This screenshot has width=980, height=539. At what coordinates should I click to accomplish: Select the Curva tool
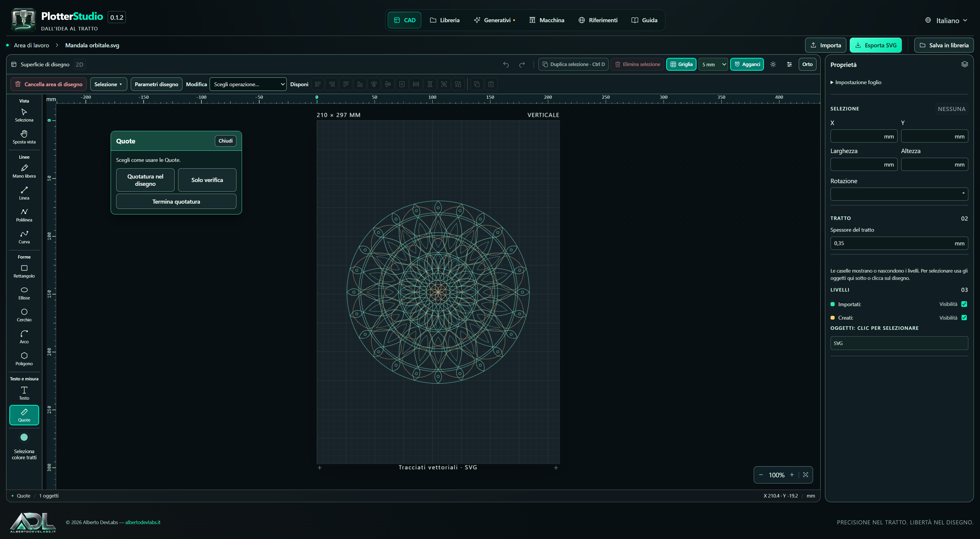(24, 237)
